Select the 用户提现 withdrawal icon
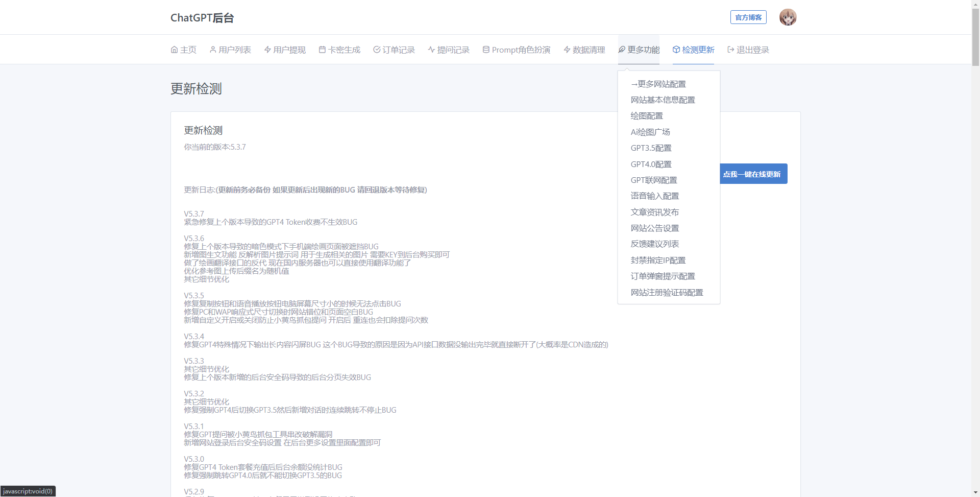Screen dimensions: 980x497 pyautogui.click(x=267, y=50)
